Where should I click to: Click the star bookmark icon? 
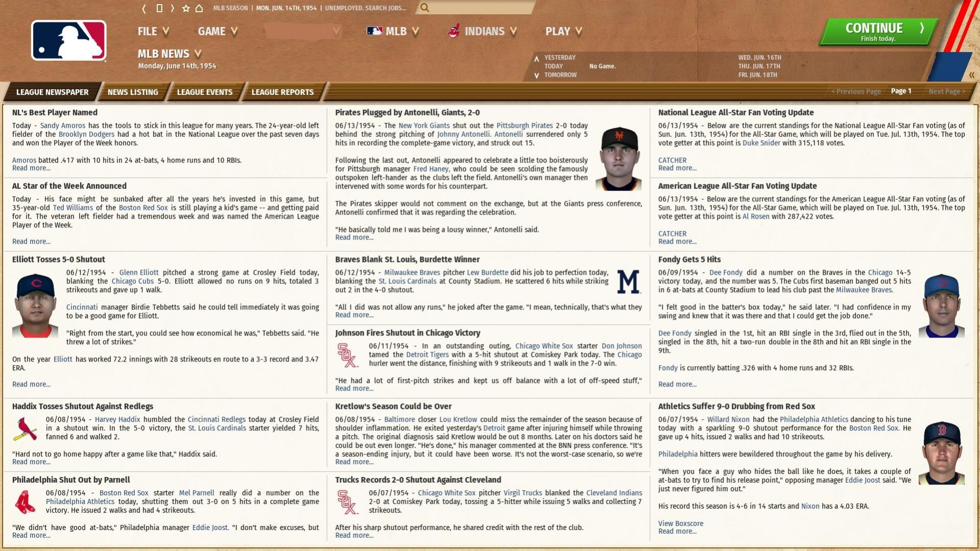click(x=186, y=8)
